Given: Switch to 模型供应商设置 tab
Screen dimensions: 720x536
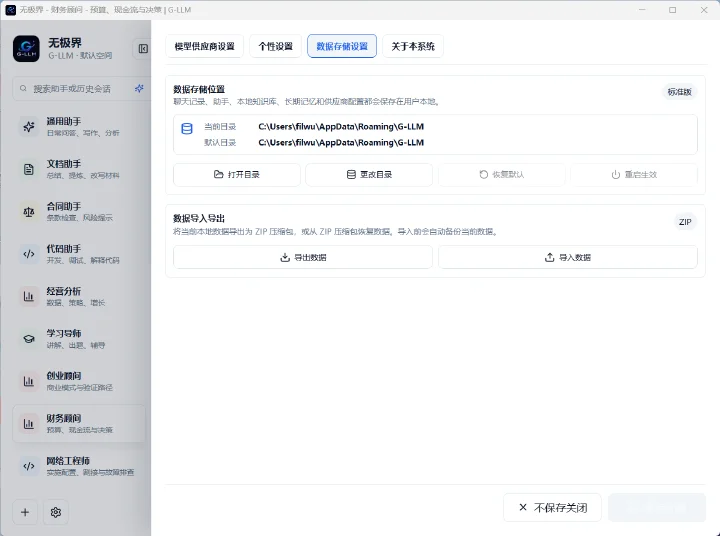Looking at the screenshot, I should click(x=204, y=46).
